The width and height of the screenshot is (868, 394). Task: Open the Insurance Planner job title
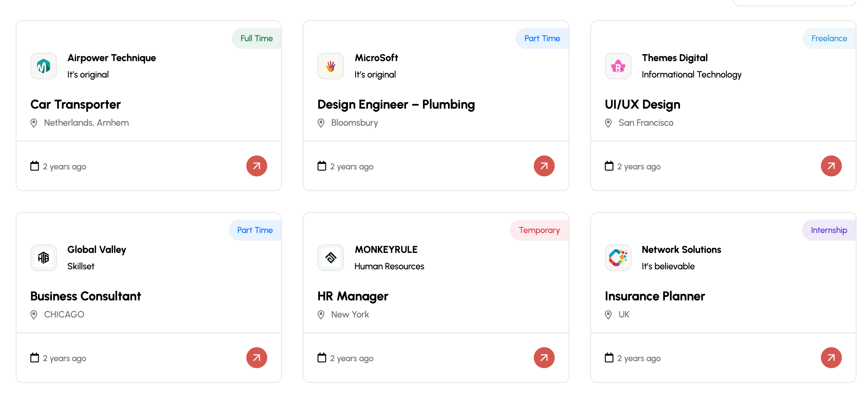[x=655, y=296]
